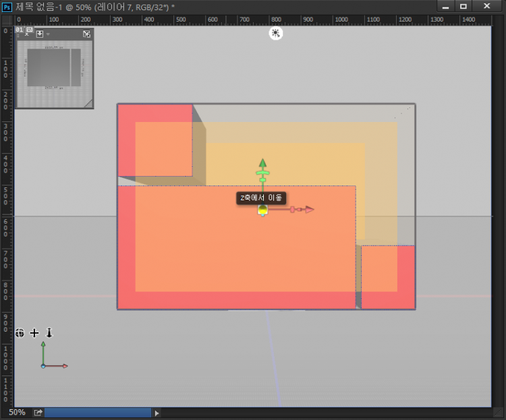
Task: Click the select view icon in secondary view
Action: 40,34
